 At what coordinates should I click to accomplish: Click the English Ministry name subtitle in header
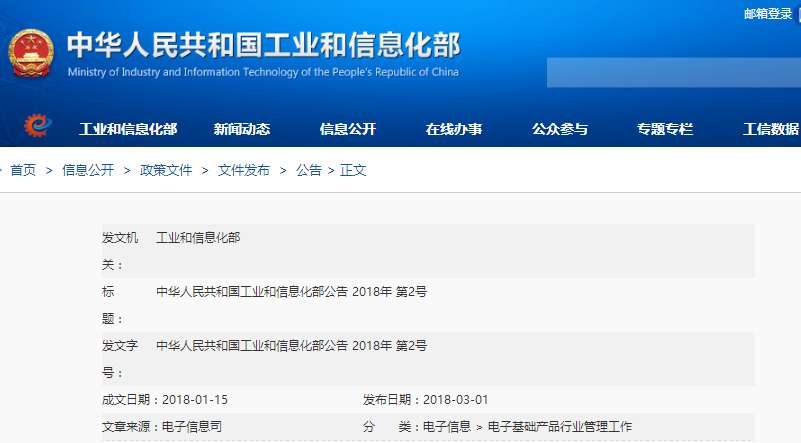(x=263, y=73)
